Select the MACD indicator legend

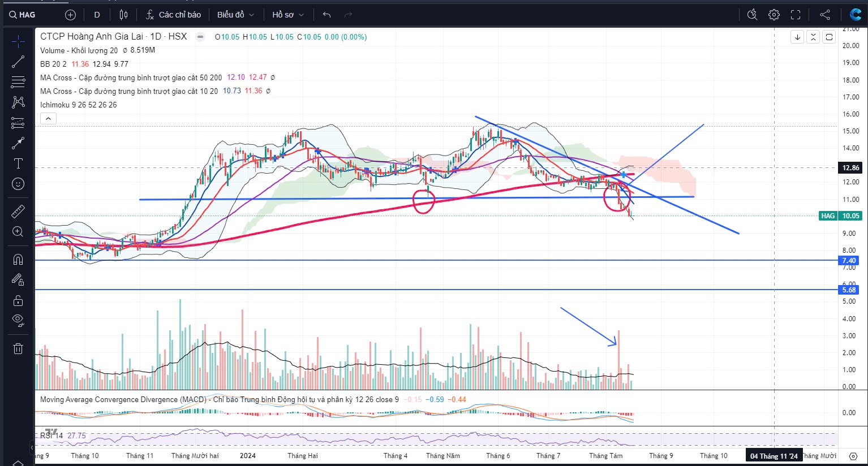click(x=220, y=399)
